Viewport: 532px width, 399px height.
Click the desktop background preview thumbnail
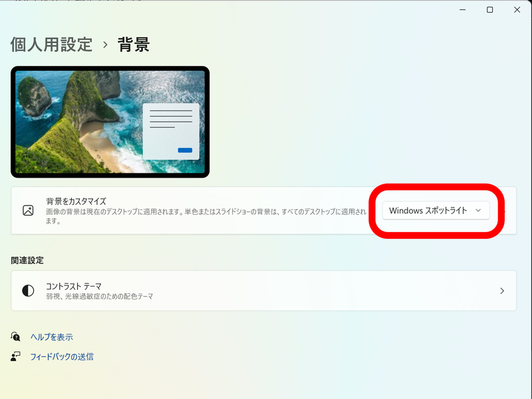coord(110,121)
